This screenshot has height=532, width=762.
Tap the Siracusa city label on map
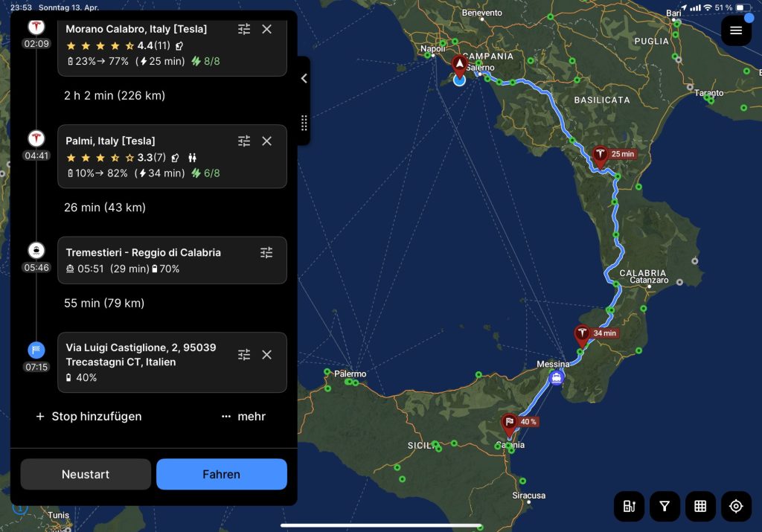(529, 495)
